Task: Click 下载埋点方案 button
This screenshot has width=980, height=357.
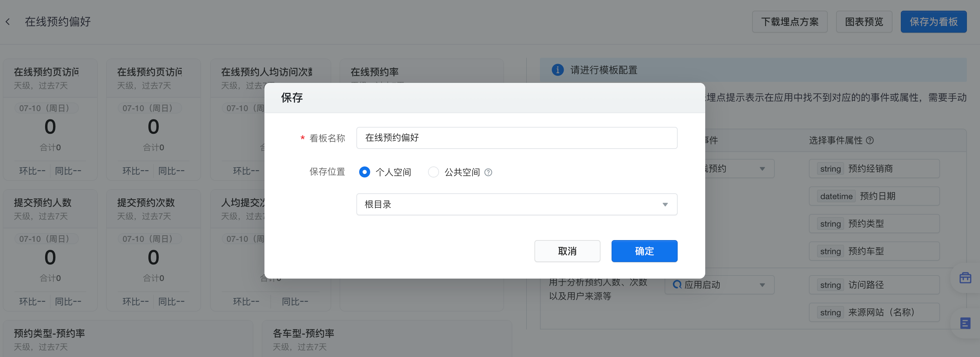Action: tap(789, 22)
